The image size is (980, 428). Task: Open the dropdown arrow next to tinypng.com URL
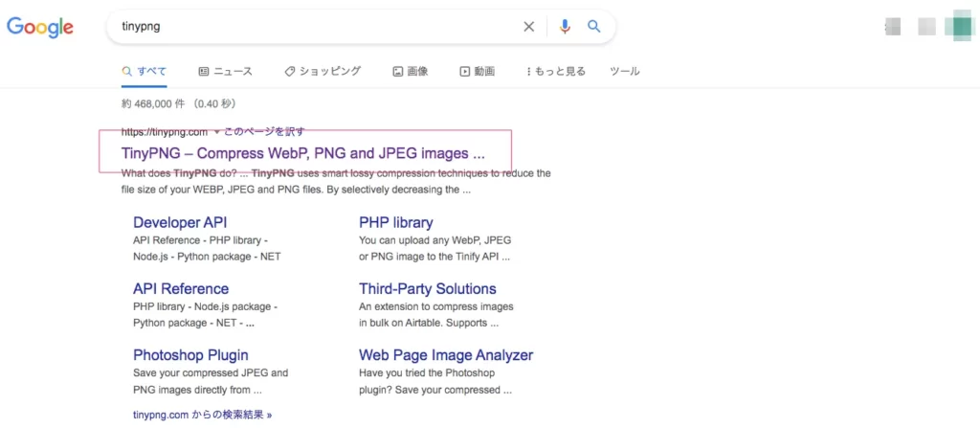(216, 132)
